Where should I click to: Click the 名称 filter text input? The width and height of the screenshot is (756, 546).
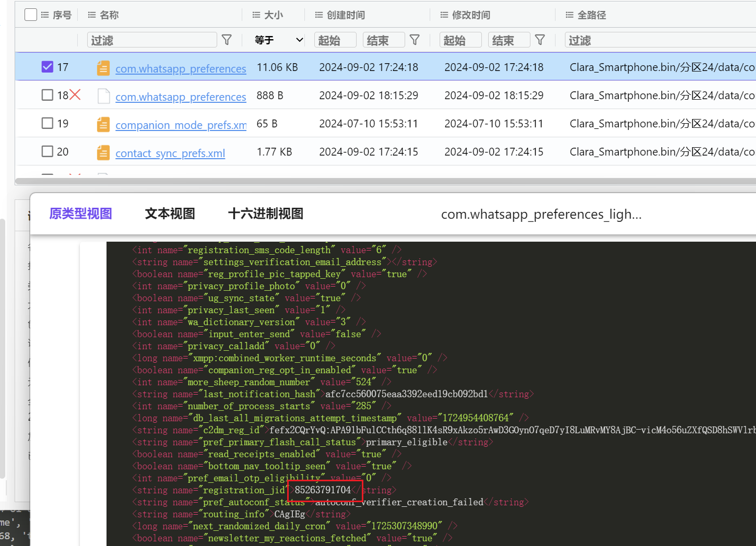point(151,40)
